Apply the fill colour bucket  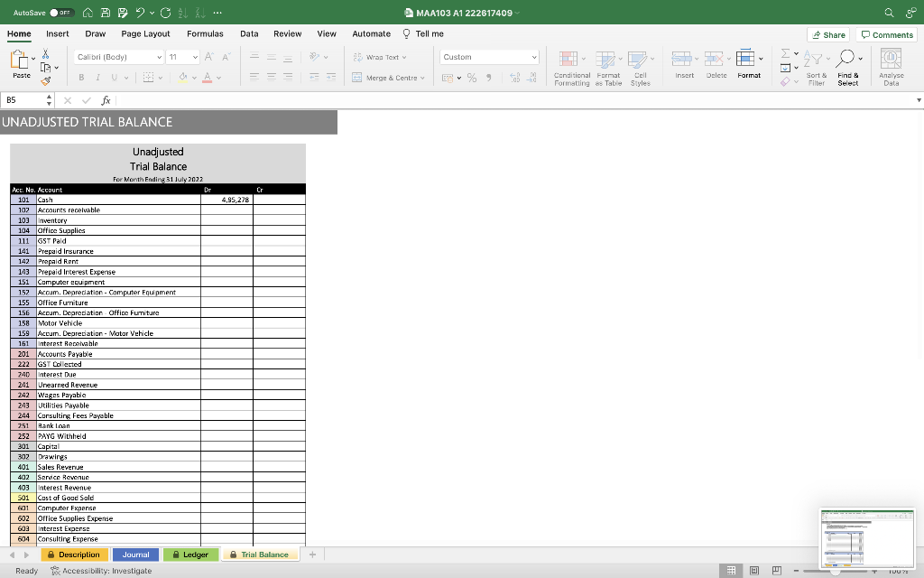tap(182, 78)
